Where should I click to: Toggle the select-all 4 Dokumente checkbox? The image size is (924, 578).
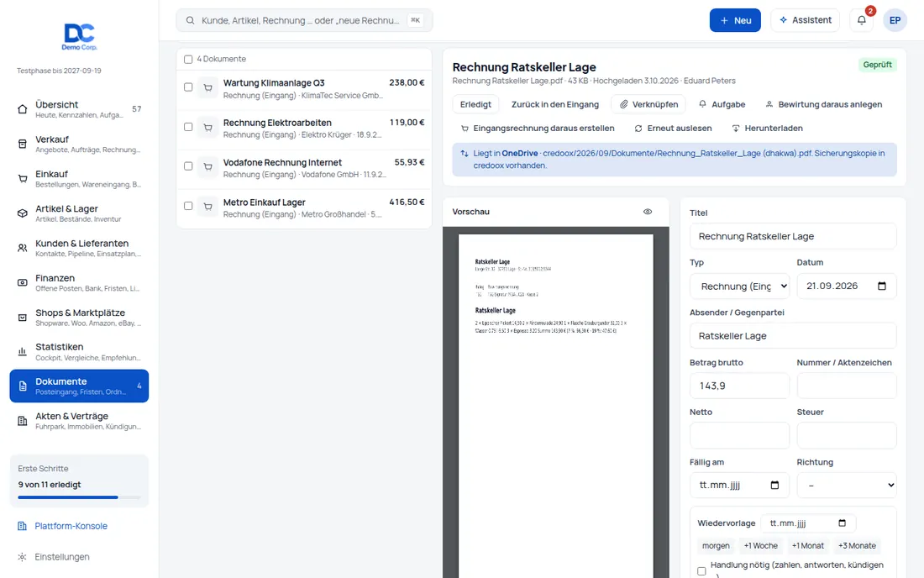pyautogui.click(x=188, y=59)
